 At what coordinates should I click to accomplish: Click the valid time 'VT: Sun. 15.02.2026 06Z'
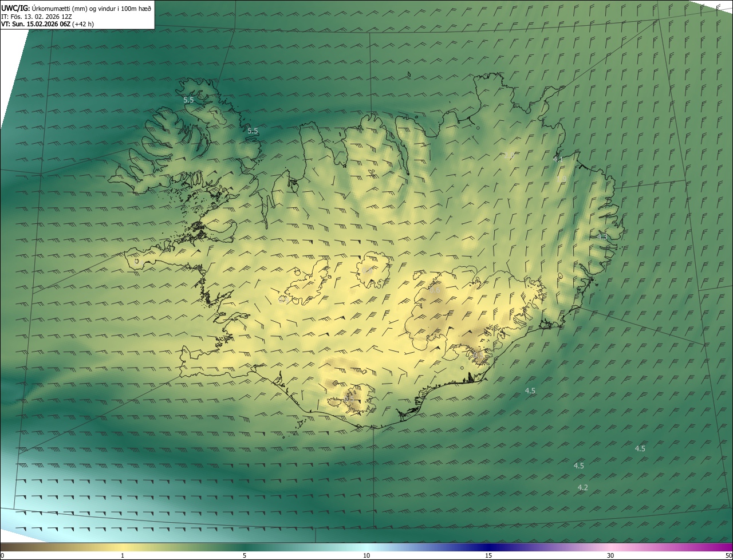(x=36, y=24)
